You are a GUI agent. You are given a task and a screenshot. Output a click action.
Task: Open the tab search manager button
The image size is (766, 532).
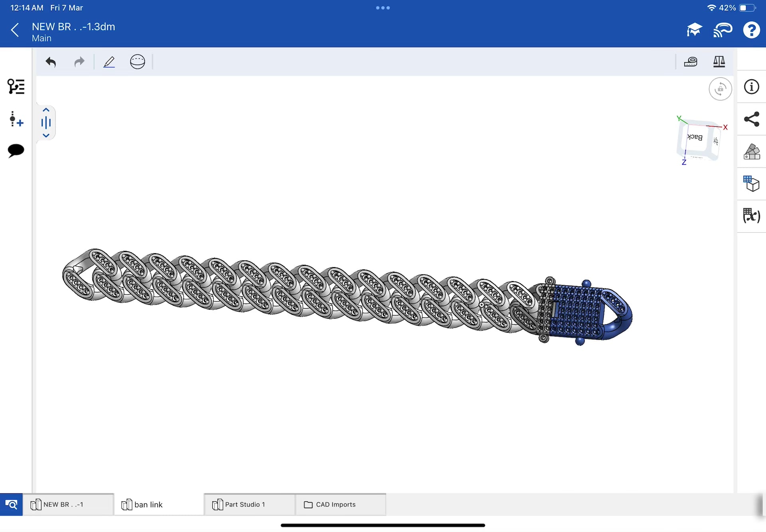[x=11, y=504]
